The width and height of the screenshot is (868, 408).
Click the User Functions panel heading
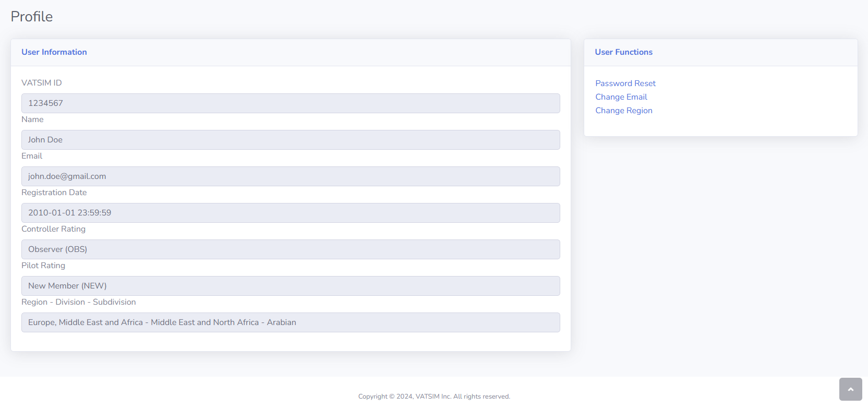(624, 52)
